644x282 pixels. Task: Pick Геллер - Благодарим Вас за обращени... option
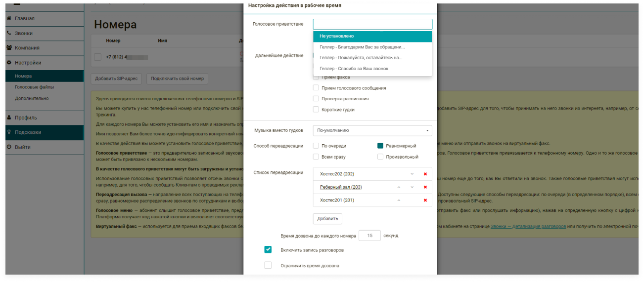point(372,47)
